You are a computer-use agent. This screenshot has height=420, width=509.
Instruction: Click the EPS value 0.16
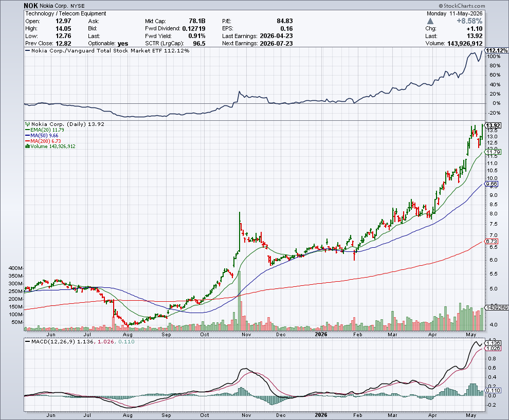coord(287,29)
